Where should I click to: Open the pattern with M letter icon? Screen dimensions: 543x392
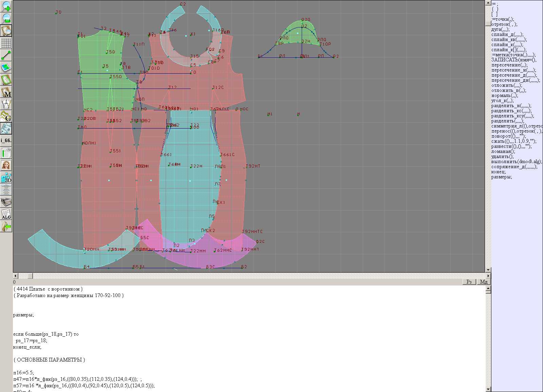click(6, 92)
